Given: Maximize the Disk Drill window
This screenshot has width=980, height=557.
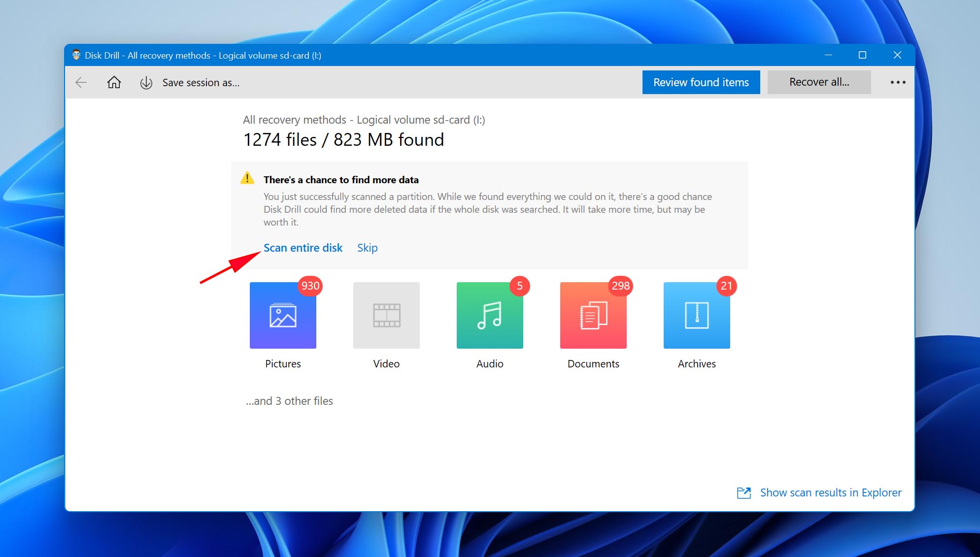Looking at the screenshot, I should tap(862, 55).
